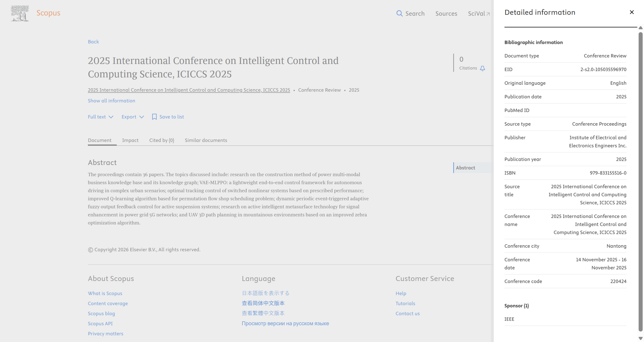Viewport: 644px width, 342px height.
Task: Click the Source type value Conference Proceedings
Action: pyautogui.click(x=599, y=124)
